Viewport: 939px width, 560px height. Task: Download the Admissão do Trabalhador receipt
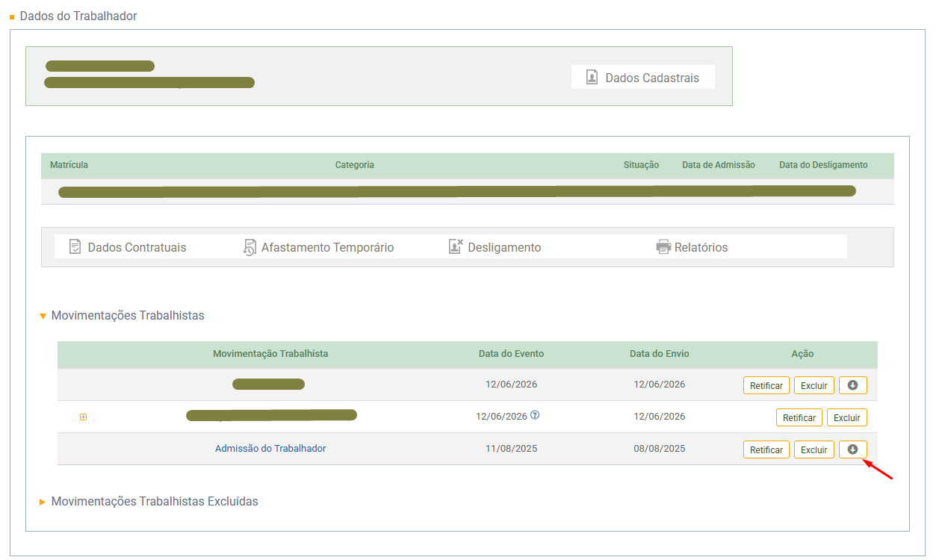[x=852, y=449]
